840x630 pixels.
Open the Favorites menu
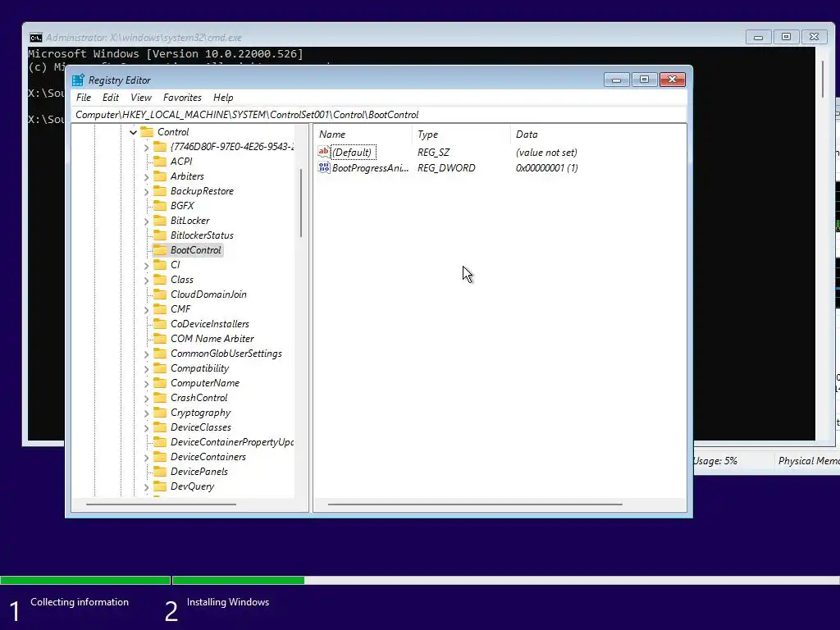(x=182, y=98)
